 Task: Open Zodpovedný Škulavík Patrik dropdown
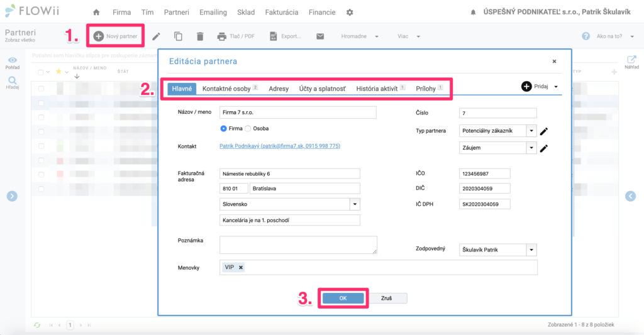click(x=531, y=250)
